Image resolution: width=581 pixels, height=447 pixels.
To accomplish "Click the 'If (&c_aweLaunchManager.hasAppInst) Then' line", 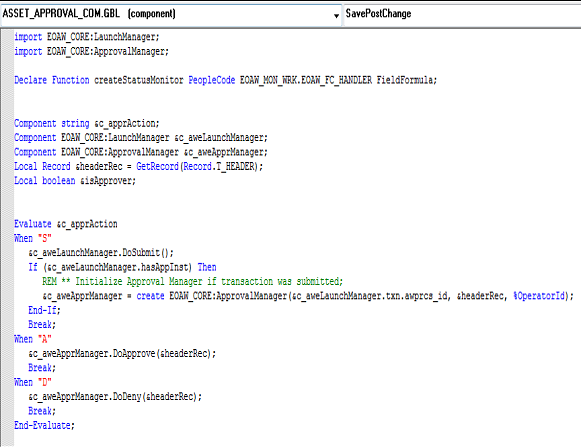I will click(122, 267).
